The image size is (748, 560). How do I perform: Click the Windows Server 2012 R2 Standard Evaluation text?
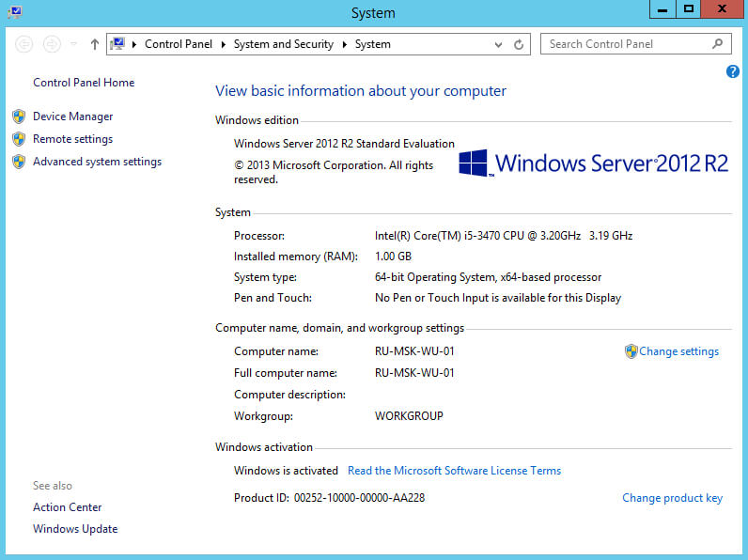[344, 144]
